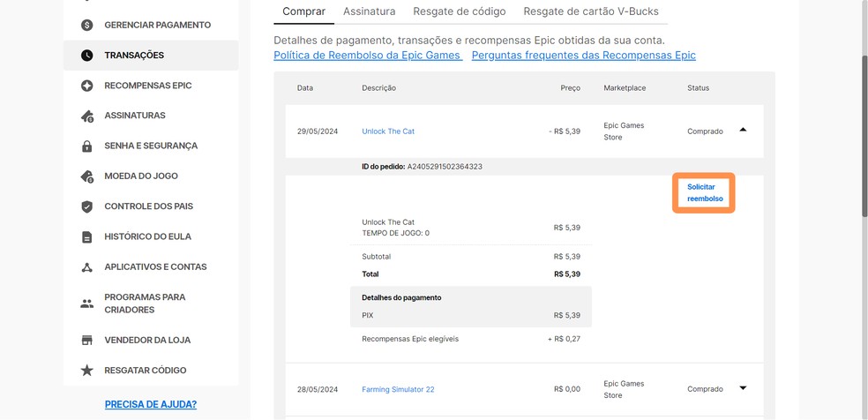The image size is (868, 420).
Task: Click the Controle dos Pais shield icon
Action: pos(86,206)
